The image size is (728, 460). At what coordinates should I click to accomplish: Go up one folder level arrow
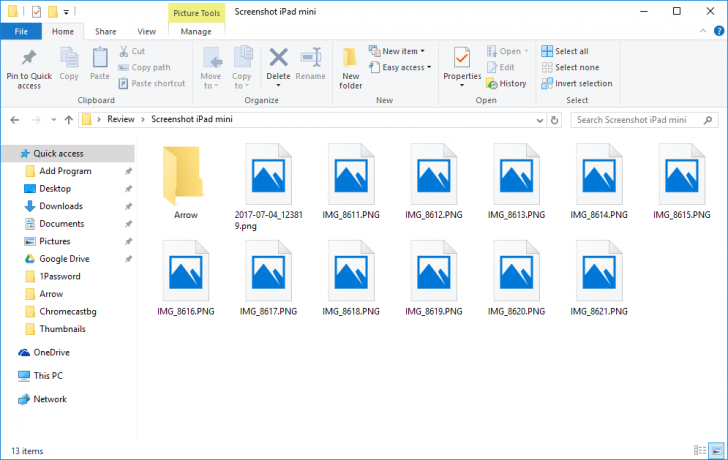coord(69,120)
